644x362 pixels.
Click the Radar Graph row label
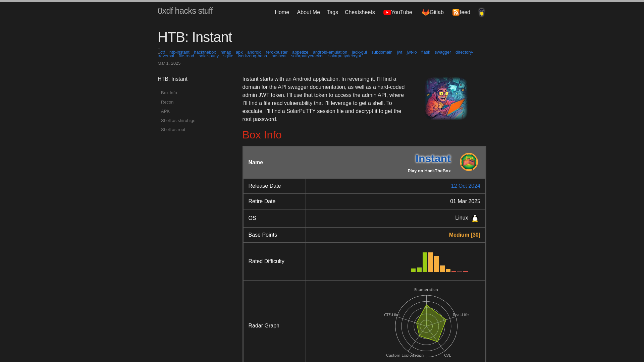point(264,326)
